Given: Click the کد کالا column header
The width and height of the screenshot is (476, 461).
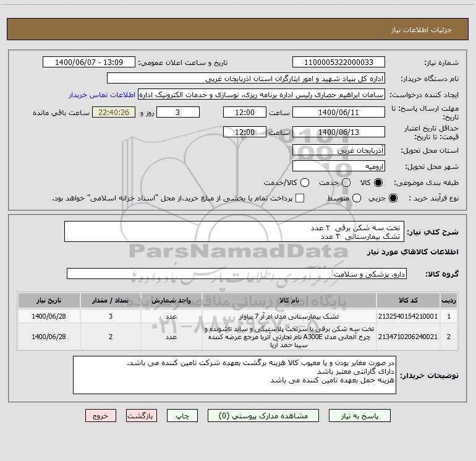Looking at the screenshot, I should (x=408, y=300).
